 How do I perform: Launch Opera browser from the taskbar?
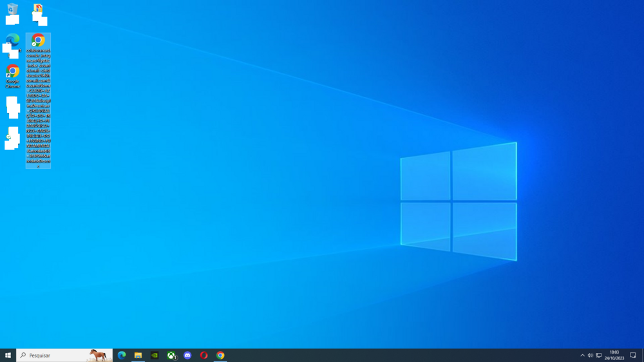[204, 355]
